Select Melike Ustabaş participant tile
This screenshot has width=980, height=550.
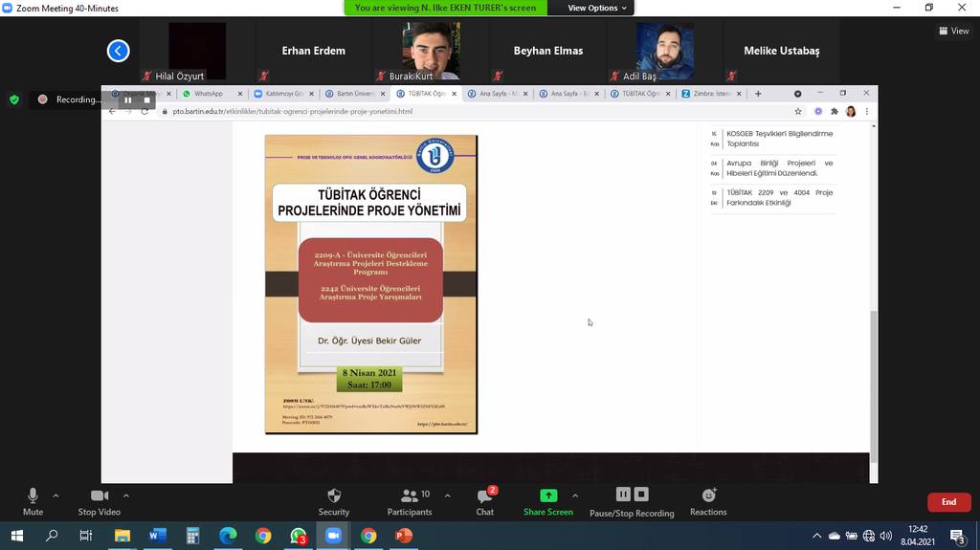(782, 52)
